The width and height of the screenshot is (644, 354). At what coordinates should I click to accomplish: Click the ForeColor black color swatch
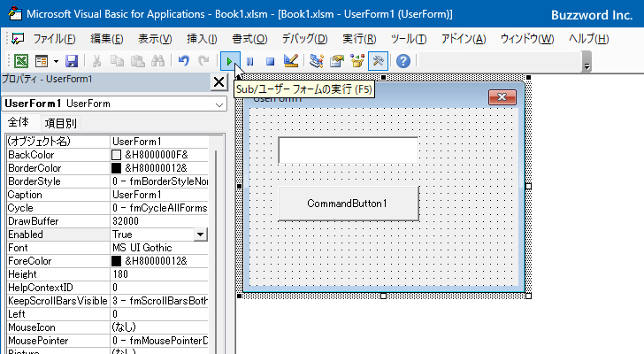116,261
